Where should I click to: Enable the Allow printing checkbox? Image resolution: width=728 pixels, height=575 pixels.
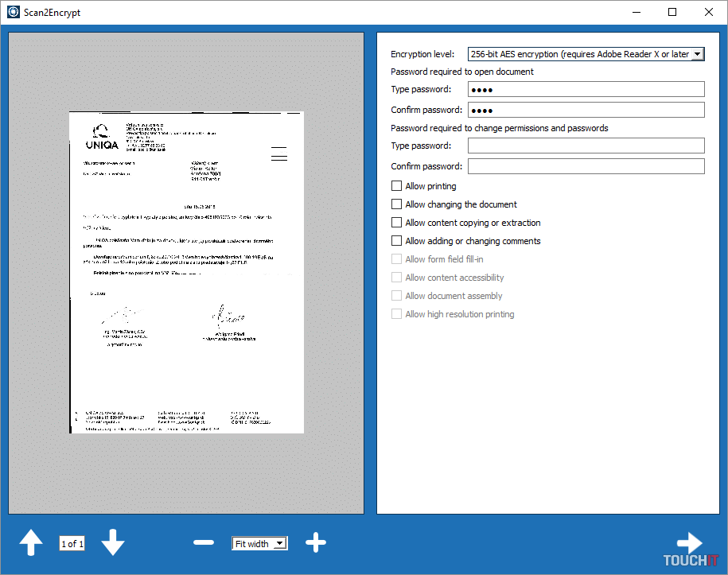(x=397, y=186)
